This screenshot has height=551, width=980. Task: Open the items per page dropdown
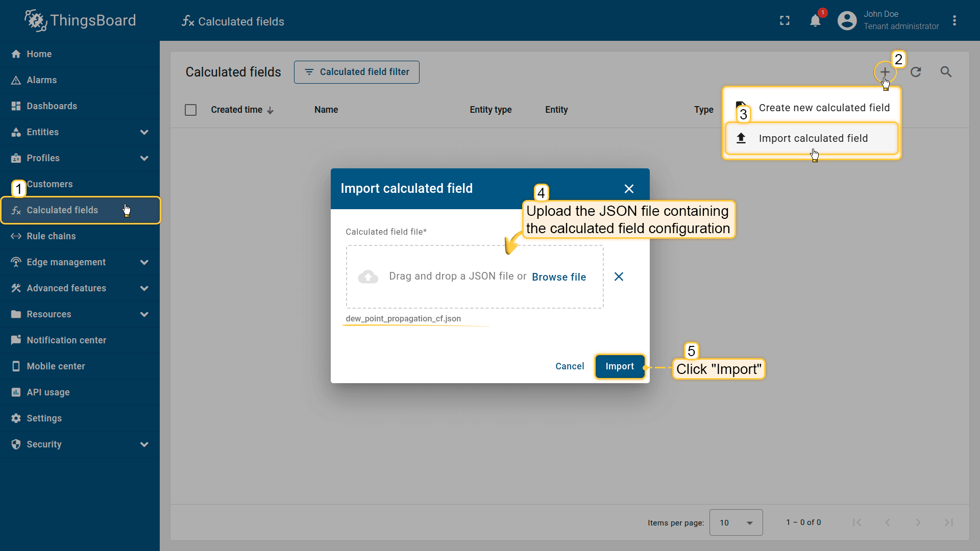tap(736, 522)
